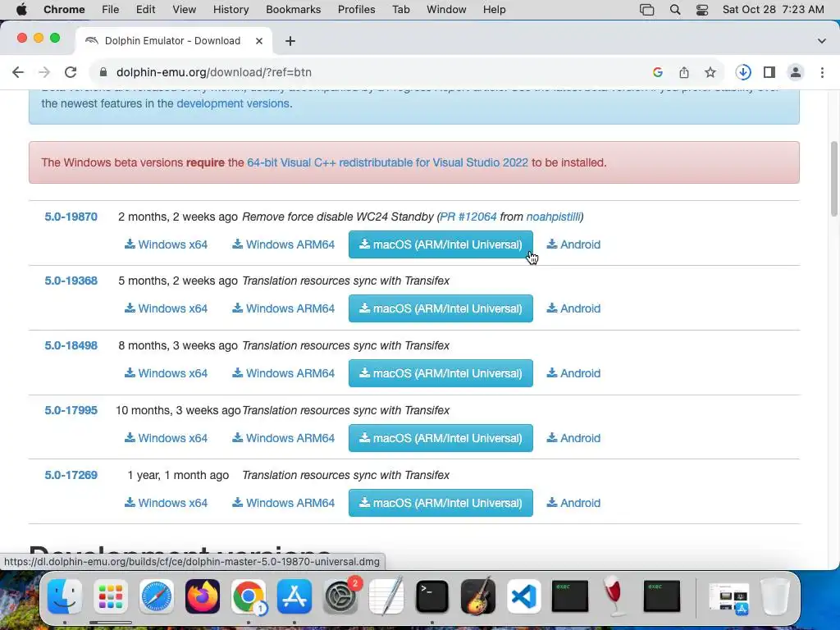Download Windows ARM64 build for 5.0-19368
The image size is (840, 630).
coord(283,308)
